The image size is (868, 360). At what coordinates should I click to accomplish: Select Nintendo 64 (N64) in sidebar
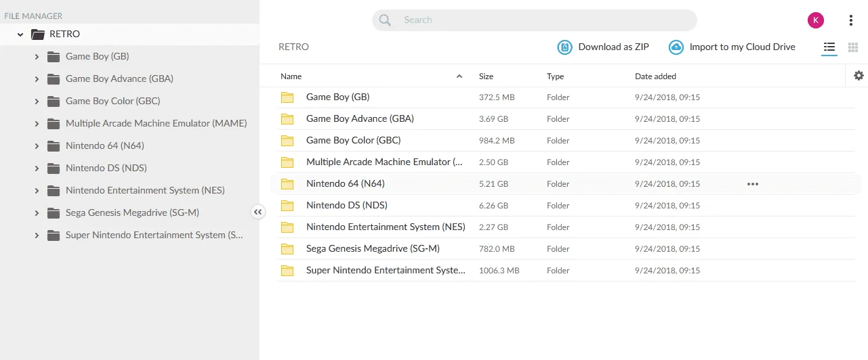104,145
